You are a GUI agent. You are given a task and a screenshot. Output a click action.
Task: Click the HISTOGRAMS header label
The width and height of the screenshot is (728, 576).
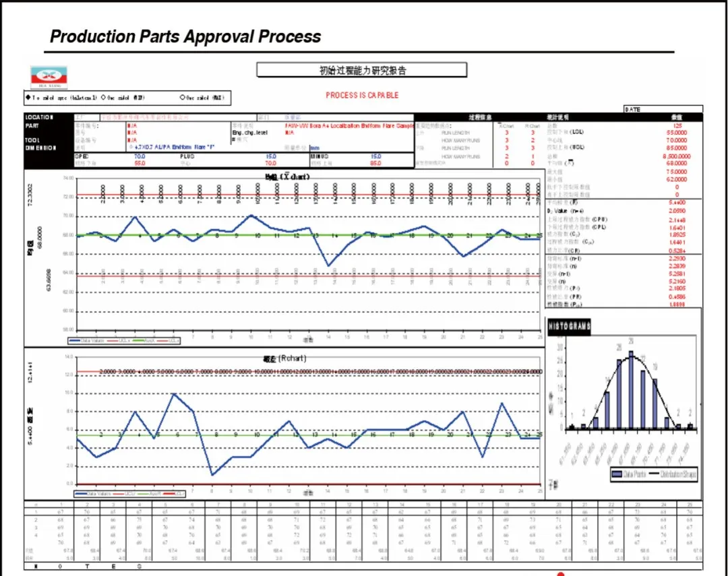point(570,327)
